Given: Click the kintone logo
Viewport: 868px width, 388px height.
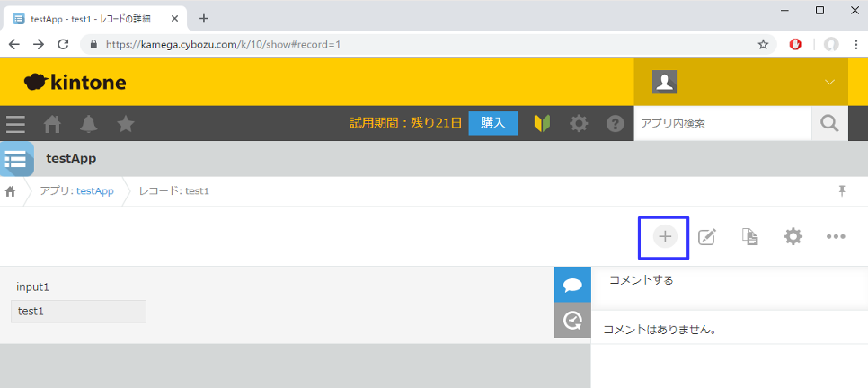Looking at the screenshot, I should tap(75, 83).
